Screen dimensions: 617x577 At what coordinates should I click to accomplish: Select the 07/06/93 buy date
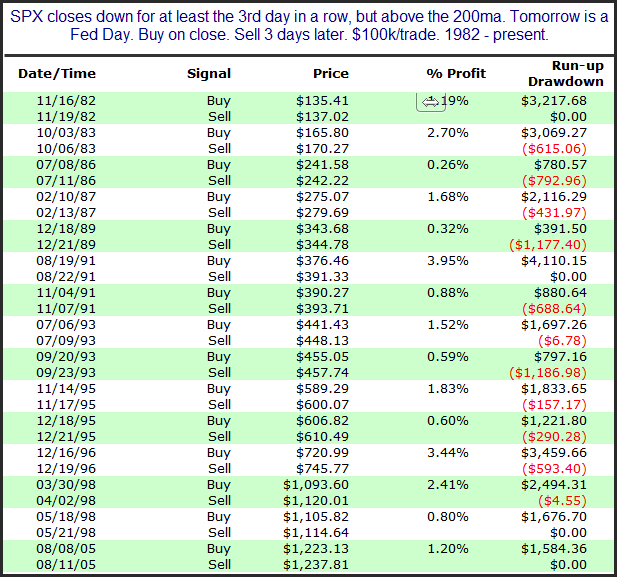[x=66, y=325]
